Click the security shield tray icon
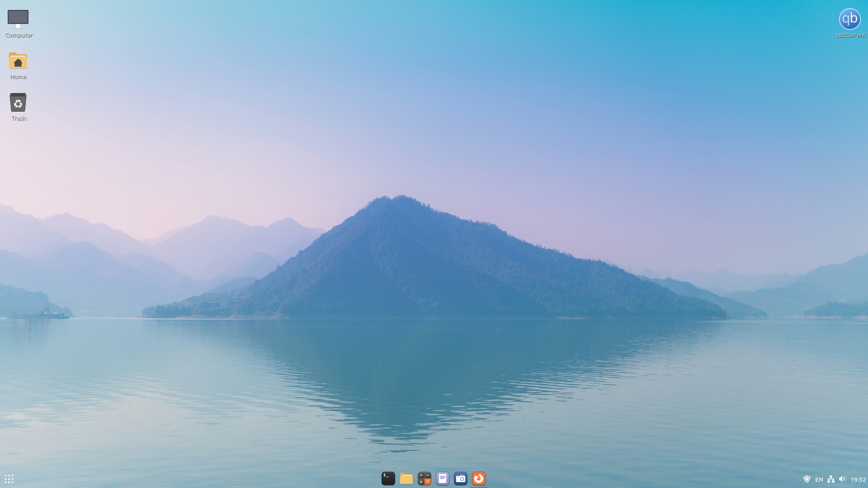 807,479
